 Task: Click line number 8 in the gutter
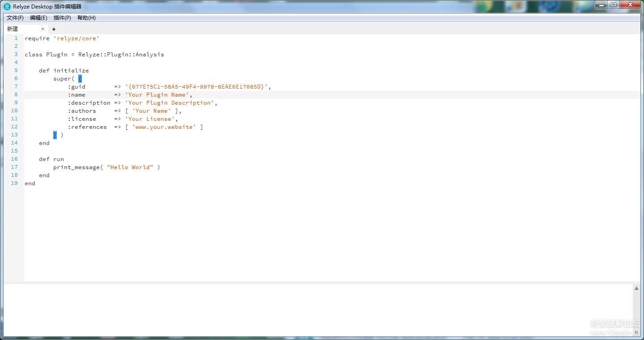[16, 95]
